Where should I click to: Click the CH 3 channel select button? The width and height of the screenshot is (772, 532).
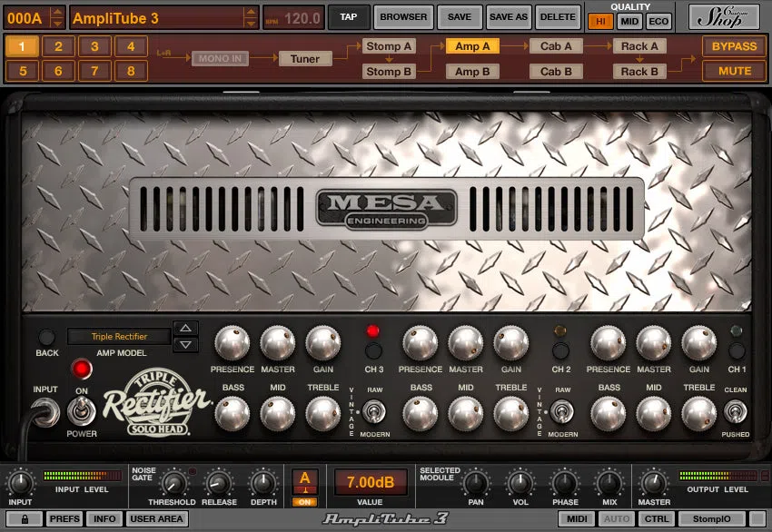pyautogui.click(x=373, y=351)
